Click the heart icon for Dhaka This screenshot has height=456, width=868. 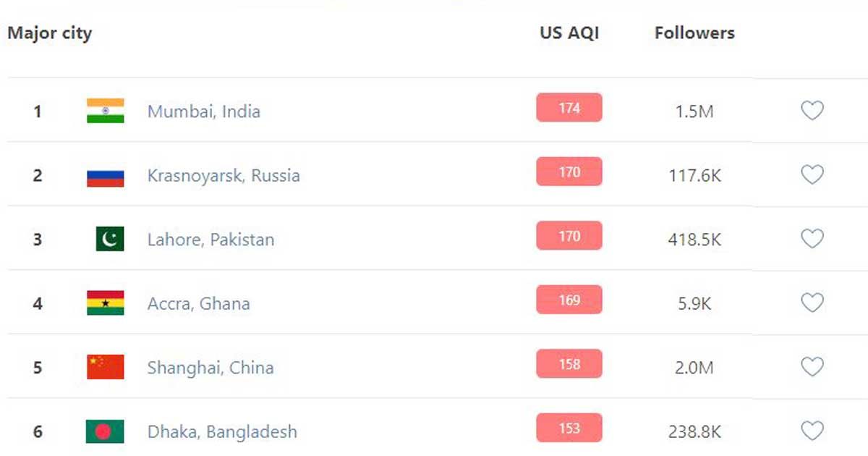click(812, 431)
